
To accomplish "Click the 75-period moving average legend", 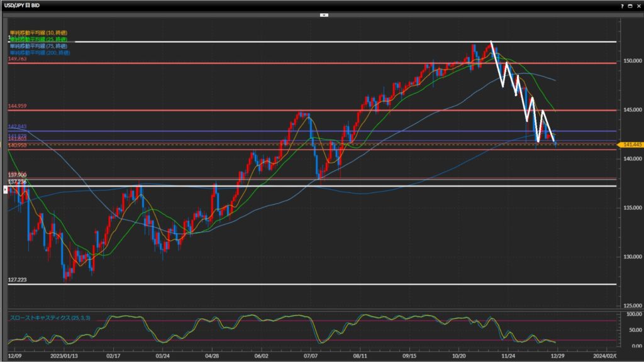I will click(x=38, y=45).
